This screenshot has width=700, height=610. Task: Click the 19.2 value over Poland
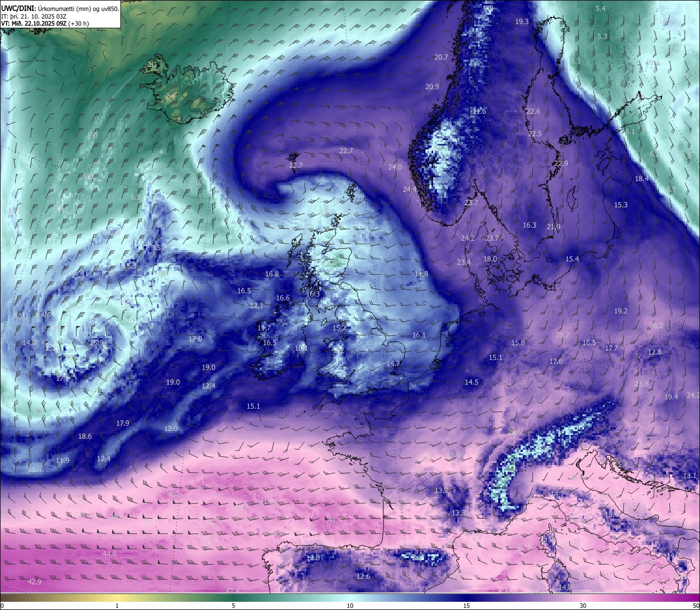pos(621,310)
